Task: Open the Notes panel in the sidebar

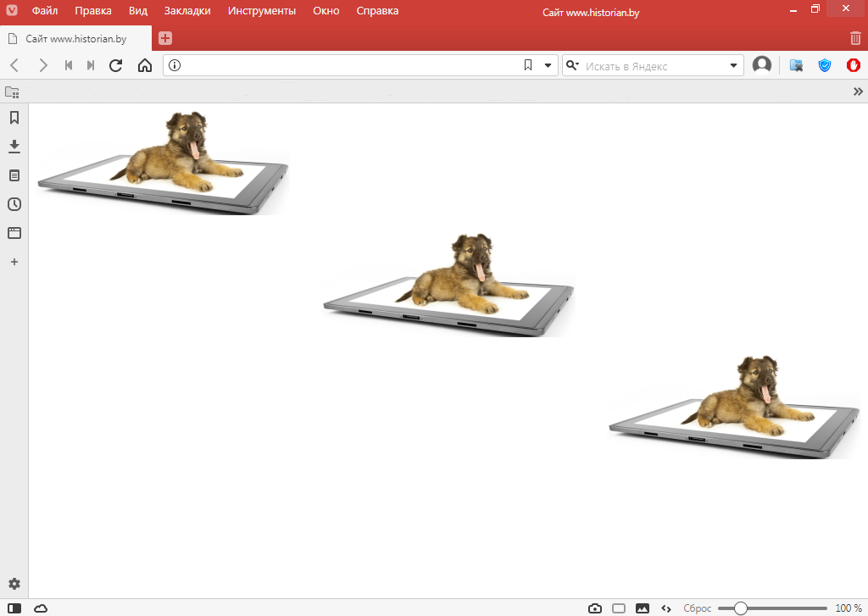Action: pos(14,175)
